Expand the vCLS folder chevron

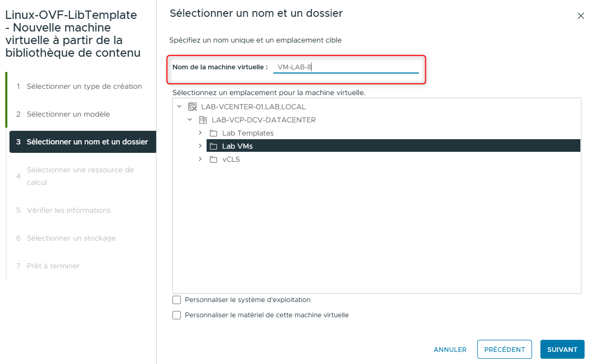200,159
